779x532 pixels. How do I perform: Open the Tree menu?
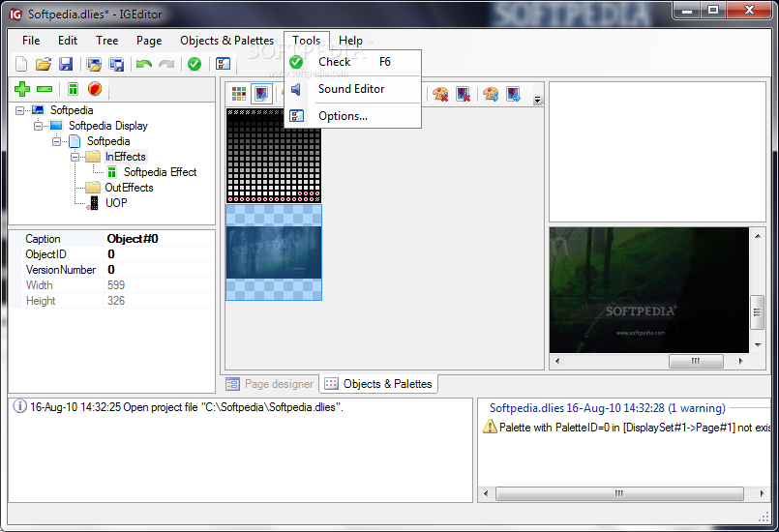click(x=106, y=41)
